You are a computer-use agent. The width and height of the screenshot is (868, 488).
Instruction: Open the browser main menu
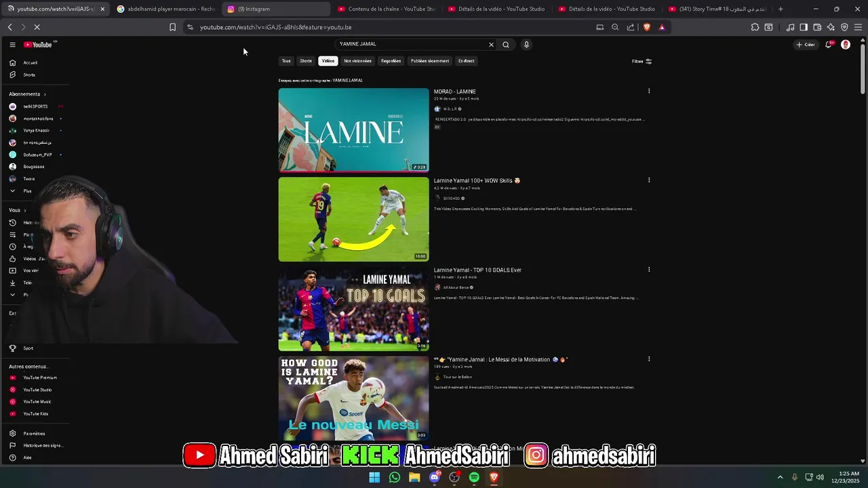point(858,27)
